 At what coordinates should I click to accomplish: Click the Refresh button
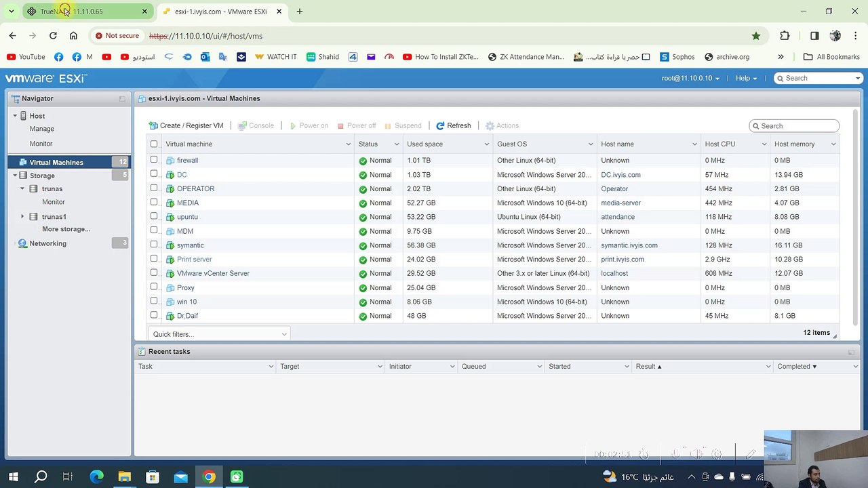(x=454, y=125)
